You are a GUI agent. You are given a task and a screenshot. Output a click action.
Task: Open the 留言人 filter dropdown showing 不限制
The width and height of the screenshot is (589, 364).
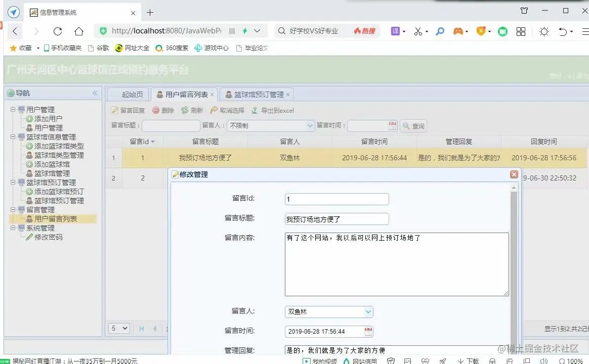coord(310,126)
